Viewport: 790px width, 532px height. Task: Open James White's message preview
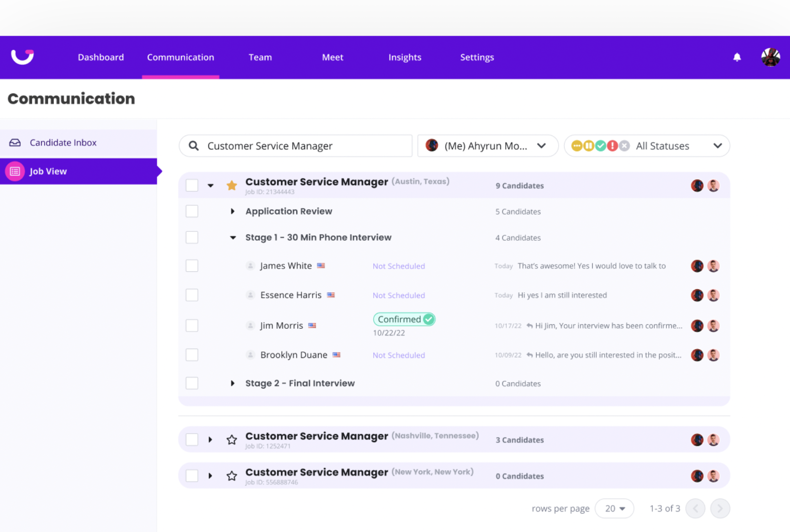tap(592, 266)
